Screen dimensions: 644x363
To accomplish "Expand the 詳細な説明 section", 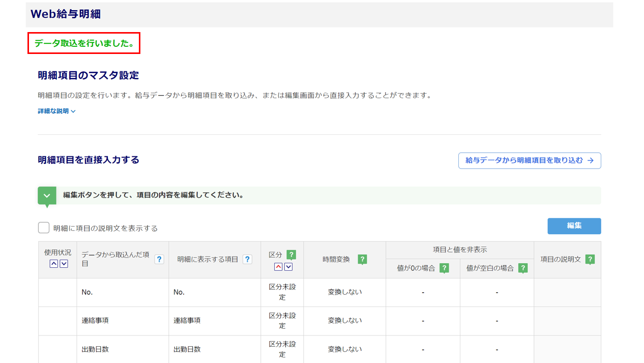I will (x=56, y=111).
